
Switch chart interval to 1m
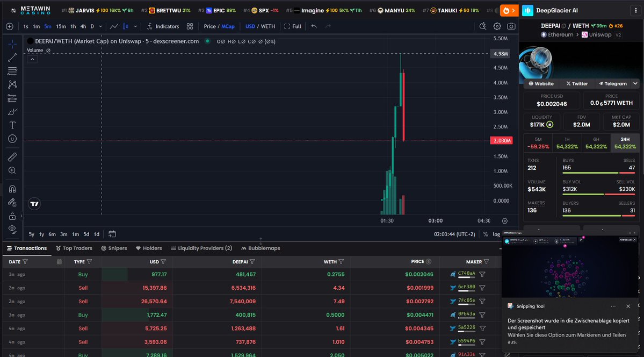36,26
